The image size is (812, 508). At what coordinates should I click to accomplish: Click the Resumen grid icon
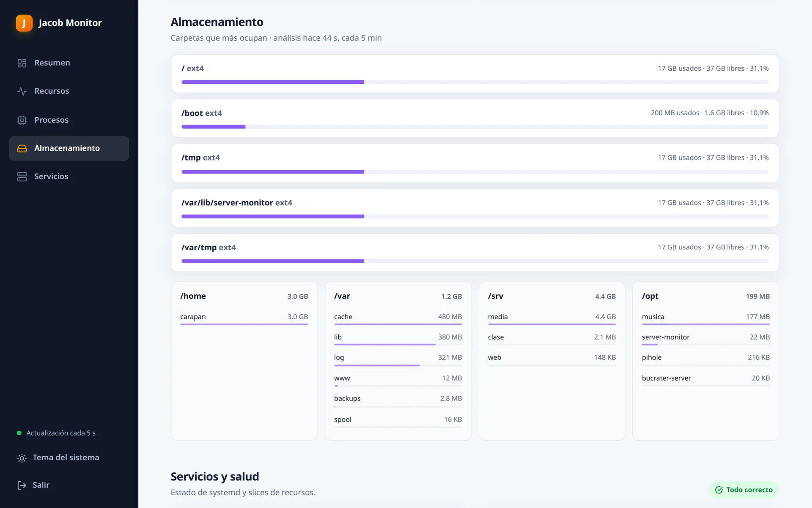point(22,63)
